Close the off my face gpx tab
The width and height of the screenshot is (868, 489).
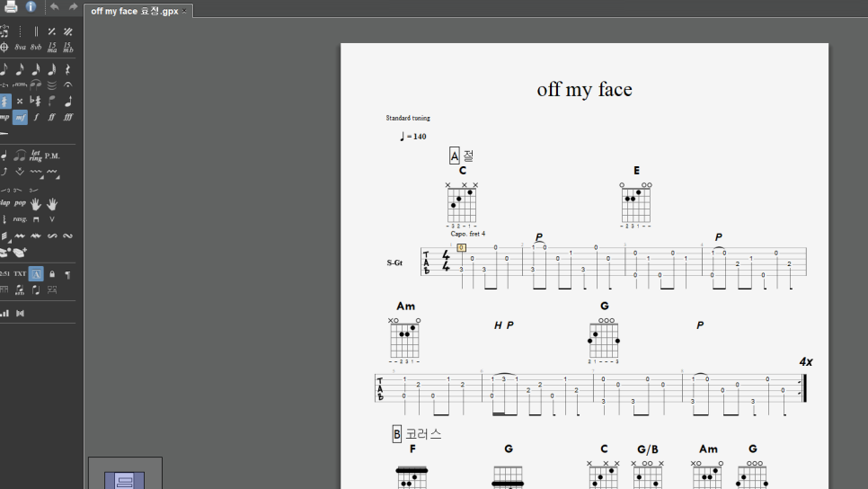click(x=184, y=11)
